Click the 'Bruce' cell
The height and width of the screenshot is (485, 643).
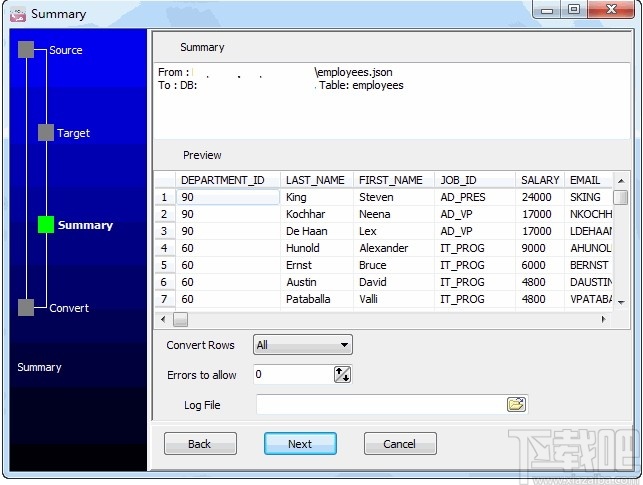(x=394, y=265)
